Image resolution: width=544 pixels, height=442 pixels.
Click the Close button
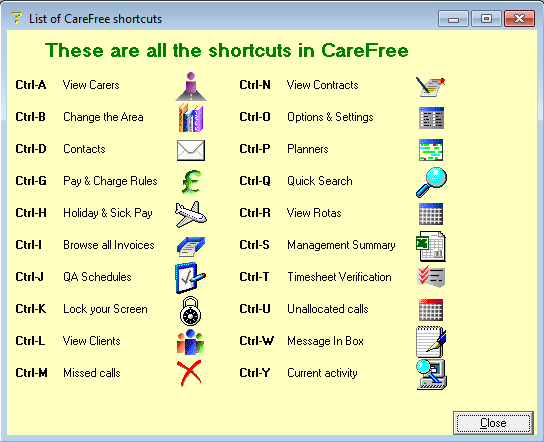493,423
